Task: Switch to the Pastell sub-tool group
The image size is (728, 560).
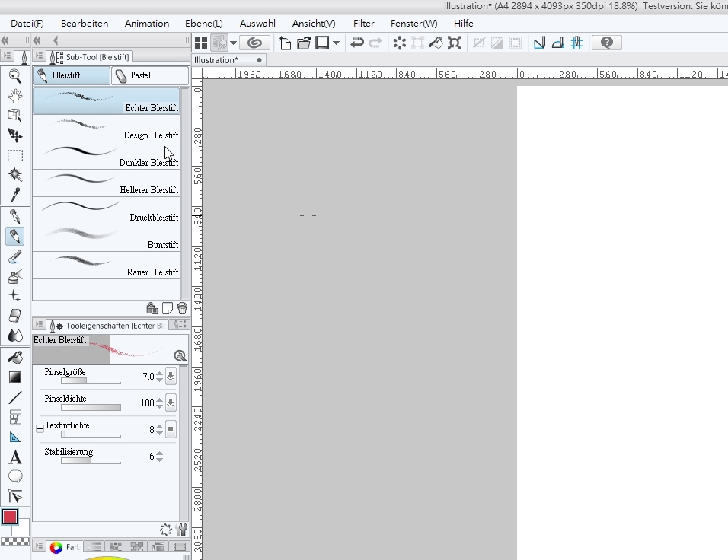Action: (149, 75)
